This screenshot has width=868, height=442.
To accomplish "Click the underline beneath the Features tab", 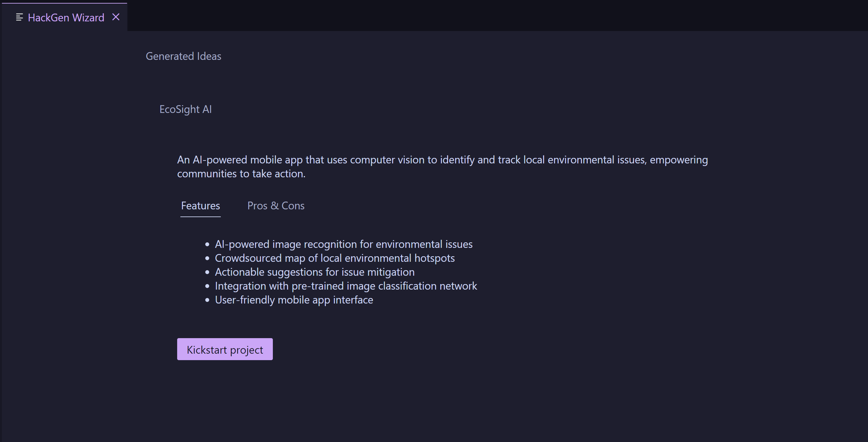I will point(200,217).
